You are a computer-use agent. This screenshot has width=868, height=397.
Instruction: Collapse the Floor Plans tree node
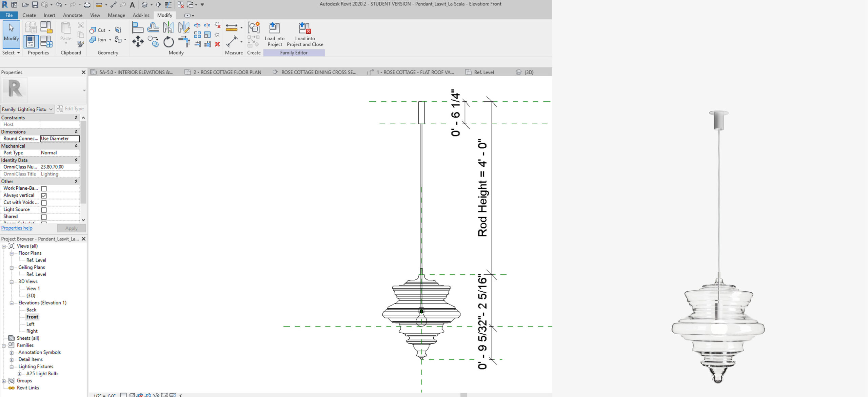12,253
